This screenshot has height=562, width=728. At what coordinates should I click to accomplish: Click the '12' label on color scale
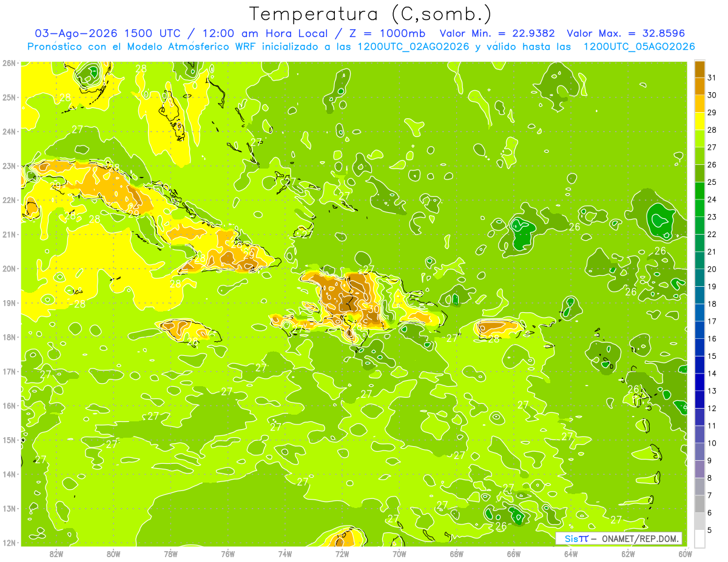712,408
